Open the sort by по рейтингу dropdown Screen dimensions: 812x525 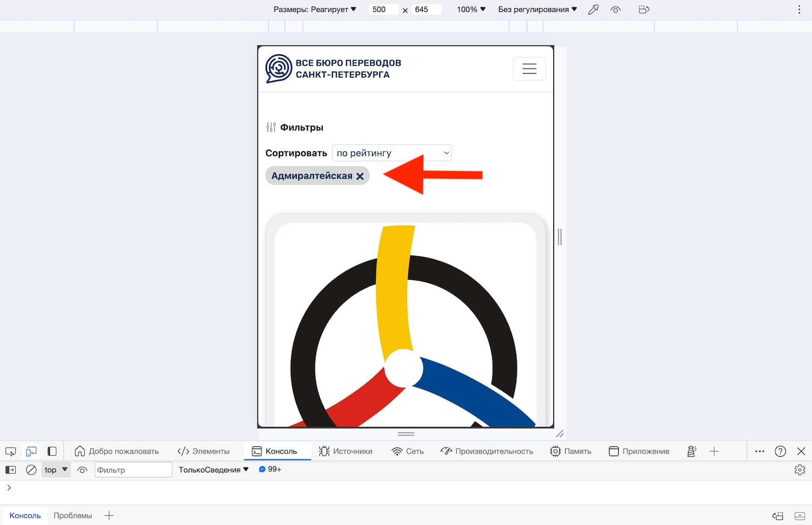(x=391, y=153)
